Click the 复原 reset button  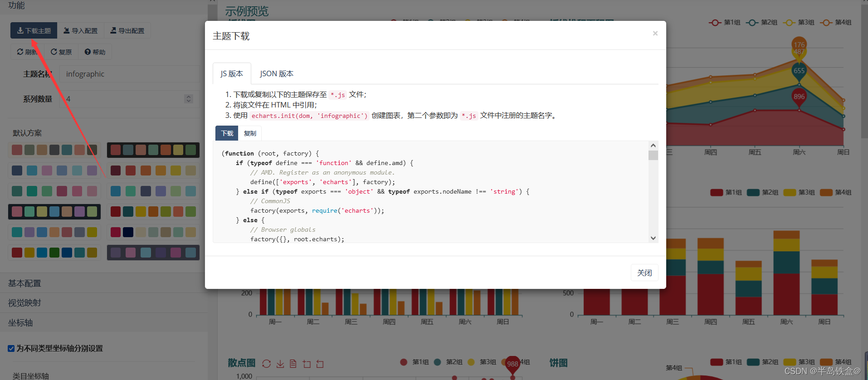point(61,52)
